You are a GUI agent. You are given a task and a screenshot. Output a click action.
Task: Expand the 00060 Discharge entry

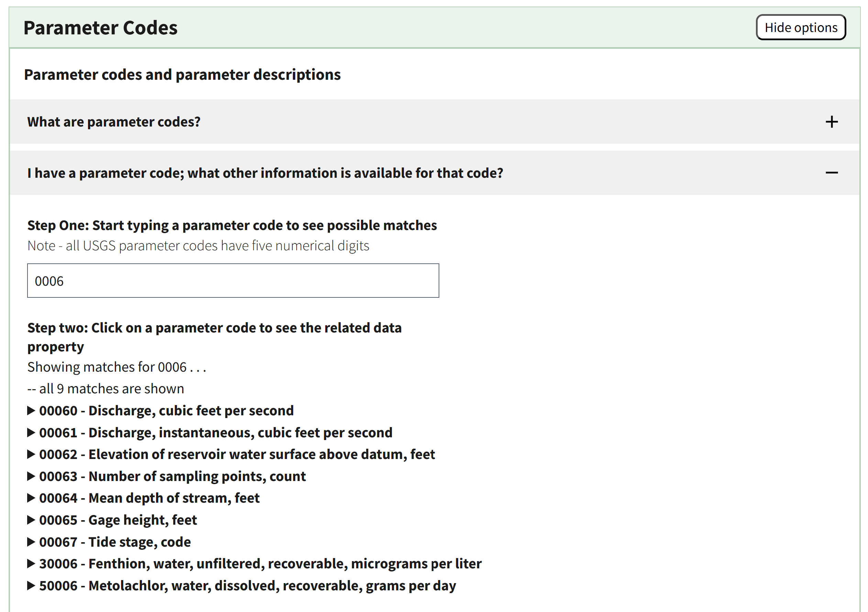click(32, 410)
